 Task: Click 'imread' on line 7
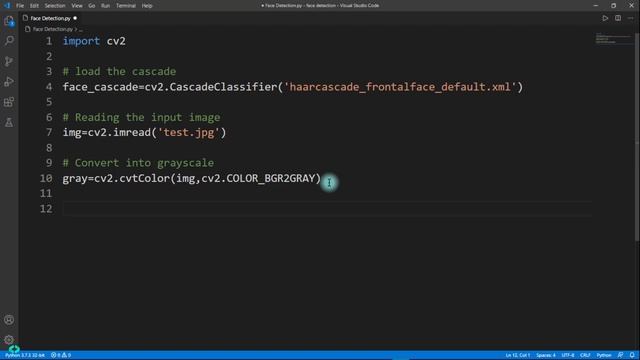(x=132, y=133)
